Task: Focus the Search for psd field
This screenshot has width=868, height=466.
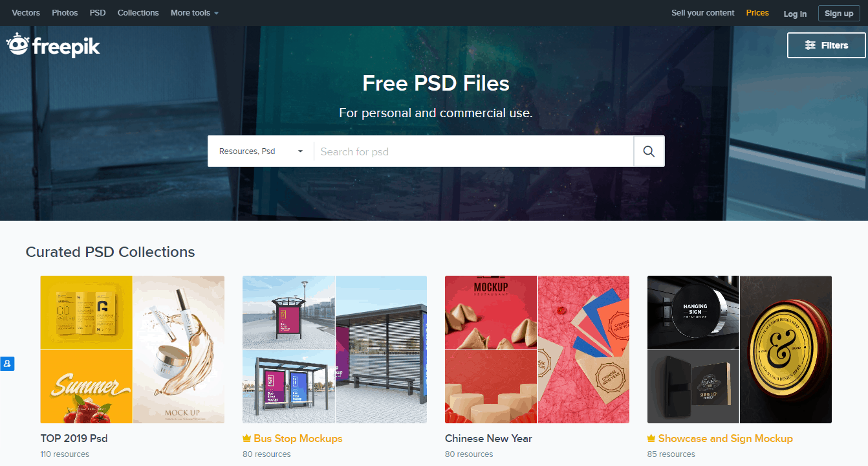Action: 473,151
